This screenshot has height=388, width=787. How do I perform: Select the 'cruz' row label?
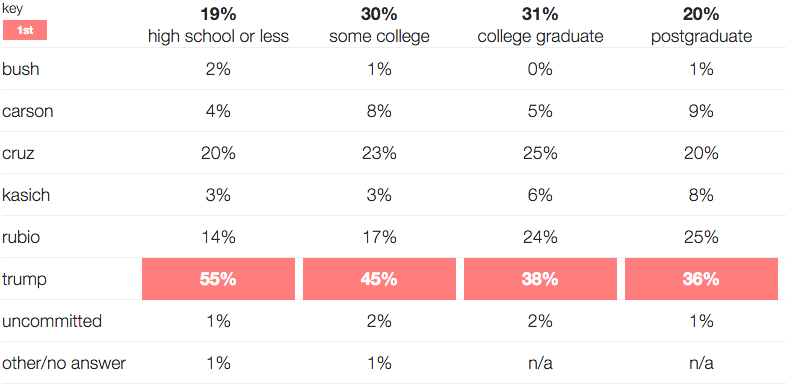click(18, 153)
